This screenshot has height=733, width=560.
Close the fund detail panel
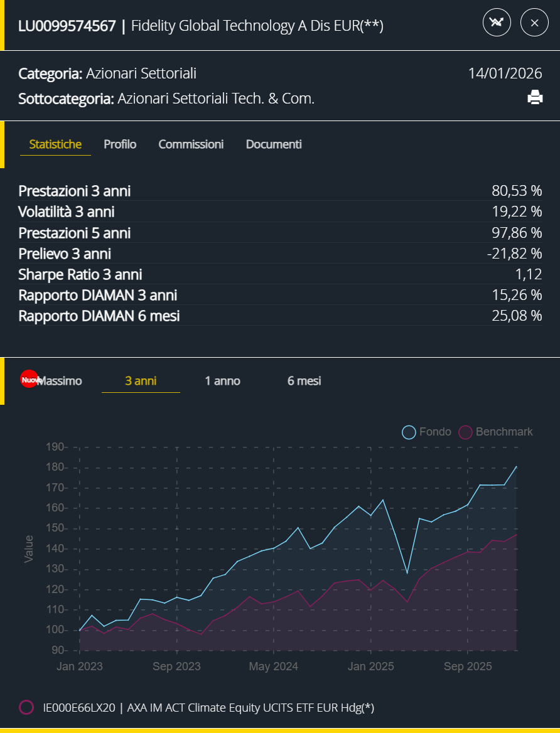(535, 23)
